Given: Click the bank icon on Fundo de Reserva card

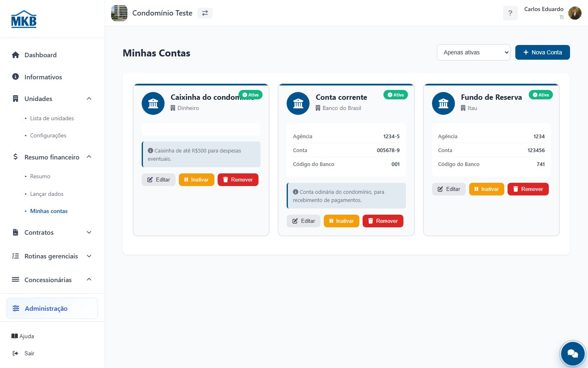Looking at the screenshot, I should 443,103.
